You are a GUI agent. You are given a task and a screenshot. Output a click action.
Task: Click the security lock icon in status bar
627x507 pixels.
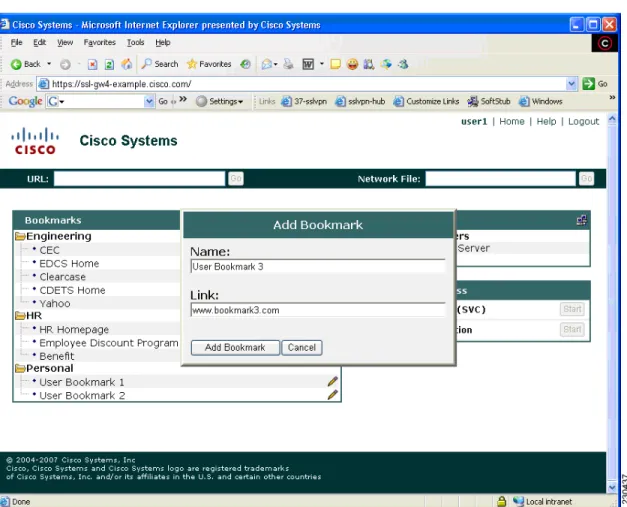click(501, 501)
